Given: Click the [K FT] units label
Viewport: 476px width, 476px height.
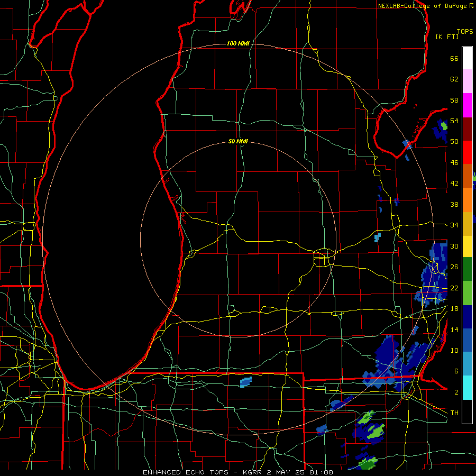Looking at the screenshot, I should (x=447, y=36).
